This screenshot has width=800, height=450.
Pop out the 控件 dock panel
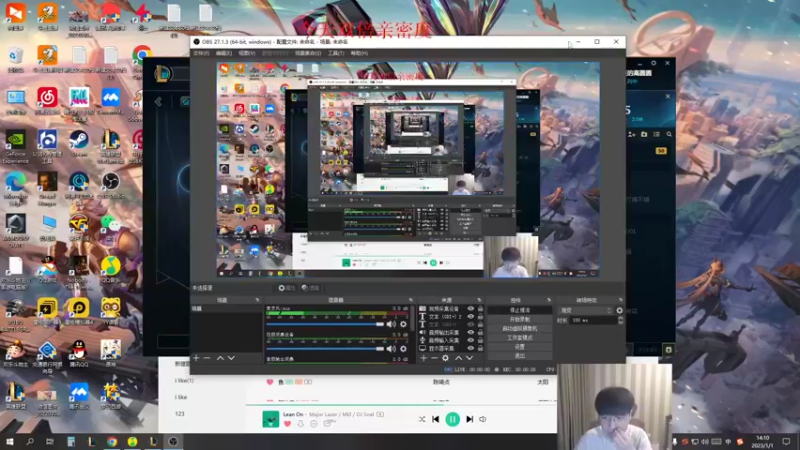pos(549,300)
